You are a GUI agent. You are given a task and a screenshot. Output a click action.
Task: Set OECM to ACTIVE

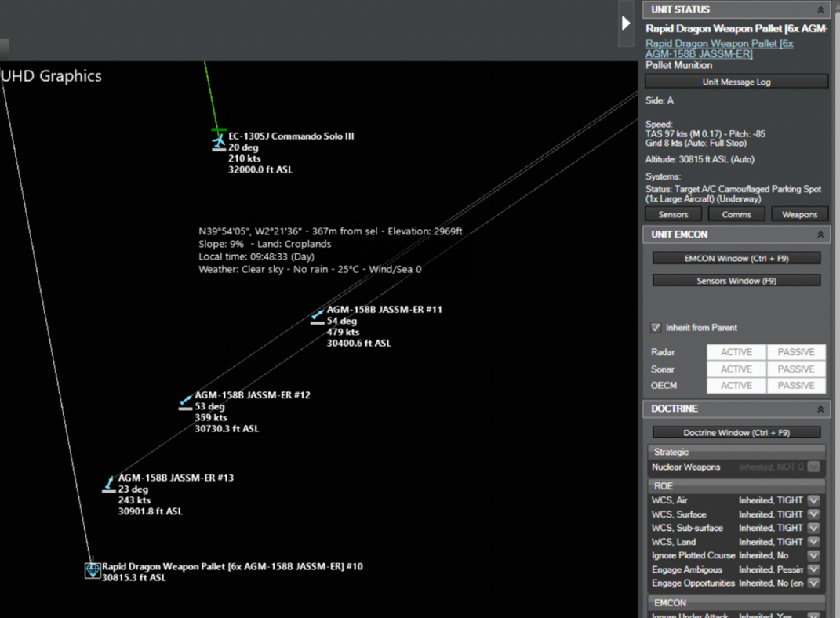pyautogui.click(x=736, y=385)
